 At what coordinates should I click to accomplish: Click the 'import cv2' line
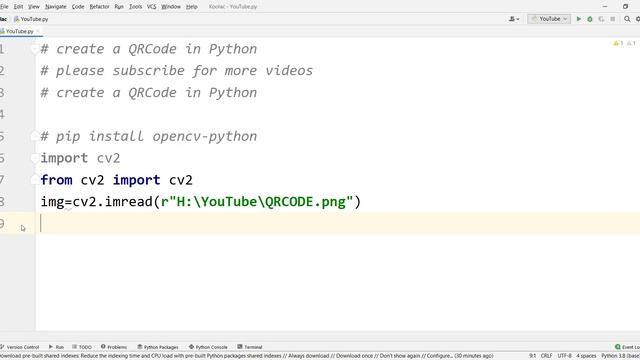80,158
